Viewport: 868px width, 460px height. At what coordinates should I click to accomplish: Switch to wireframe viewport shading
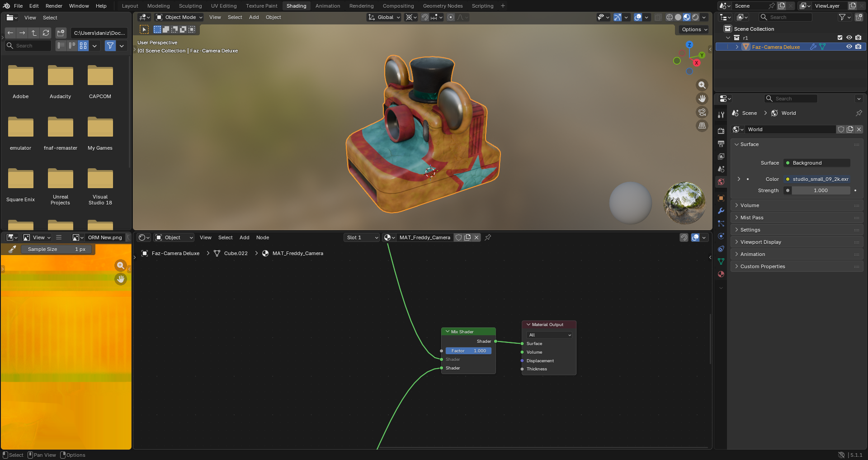670,17
